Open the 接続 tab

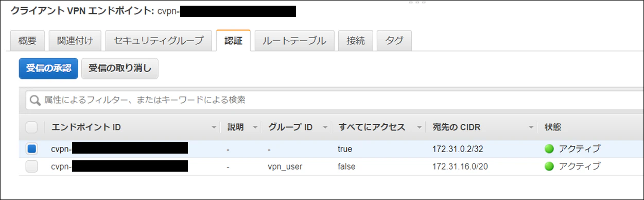coord(356,41)
